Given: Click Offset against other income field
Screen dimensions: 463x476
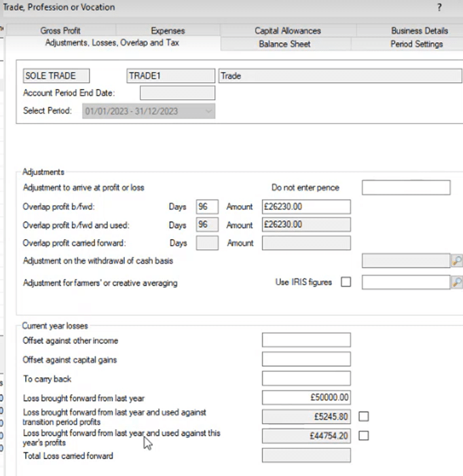Looking at the screenshot, I should click(x=306, y=340).
